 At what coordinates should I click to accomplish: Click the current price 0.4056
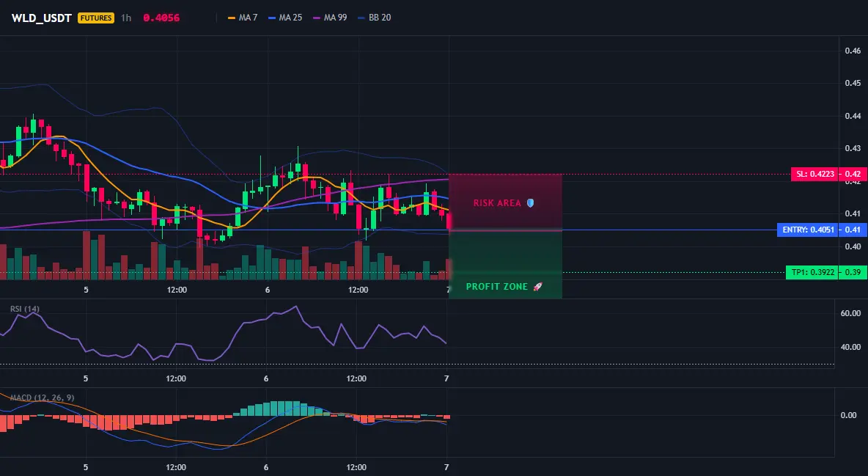(161, 18)
